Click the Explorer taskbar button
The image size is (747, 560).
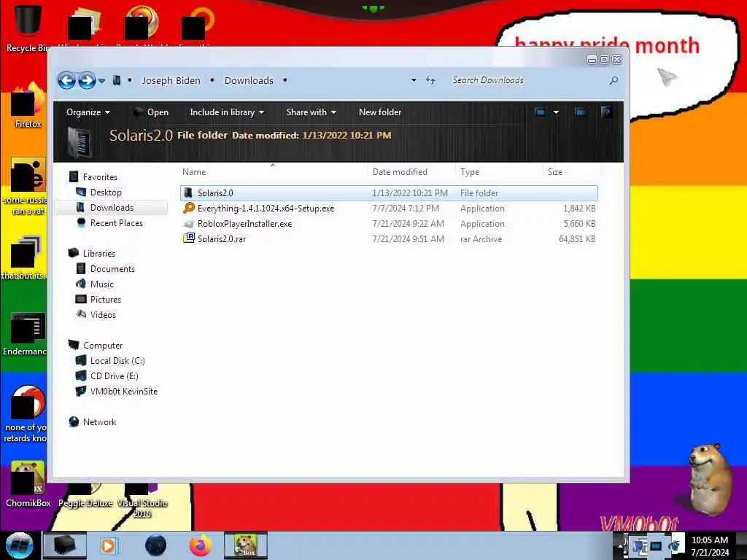click(x=65, y=545)
